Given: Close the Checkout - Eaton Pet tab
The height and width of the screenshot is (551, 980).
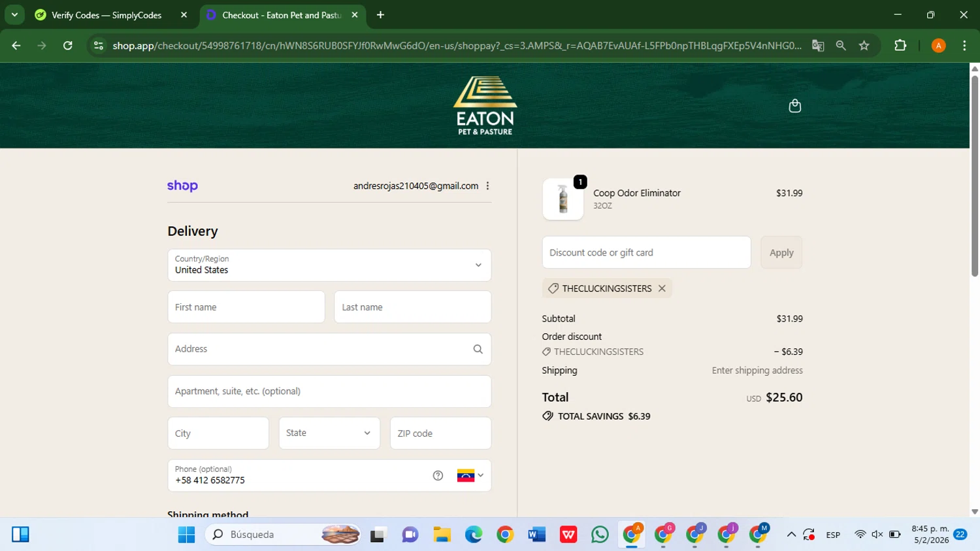Looking at the screenshot, I should tap(355, 15).
